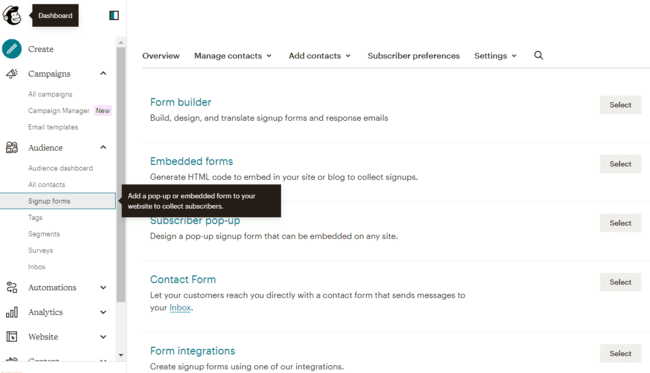Screen dimensions: 650x373
Task: Click Select for Subscriber pop-up
Action: [x=620, y=223]
